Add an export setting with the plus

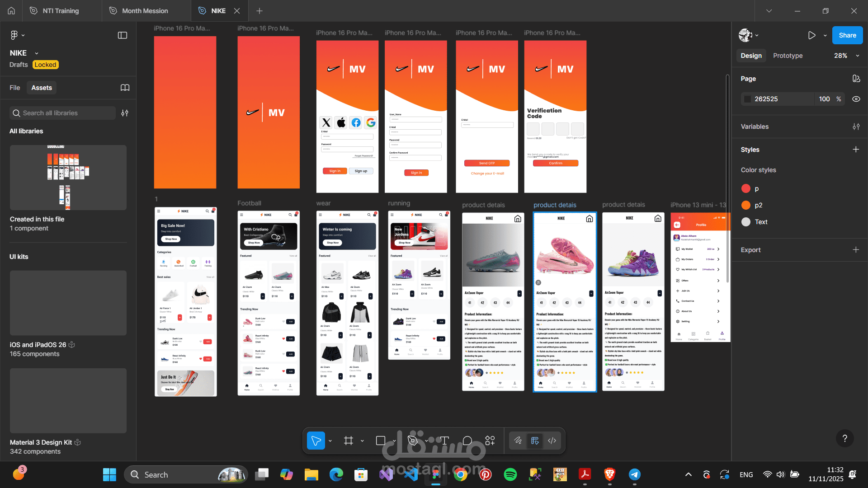pos(856,250)
